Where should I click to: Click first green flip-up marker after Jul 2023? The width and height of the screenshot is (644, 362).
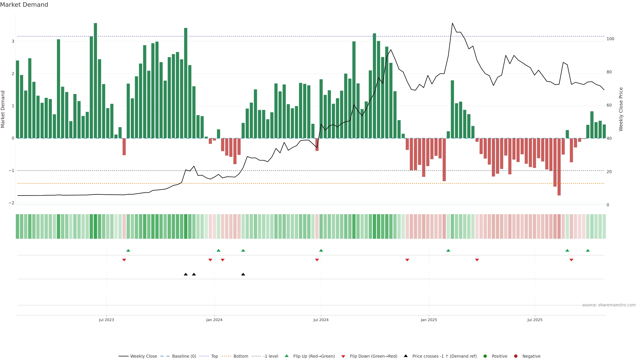(x=128, y=250)
